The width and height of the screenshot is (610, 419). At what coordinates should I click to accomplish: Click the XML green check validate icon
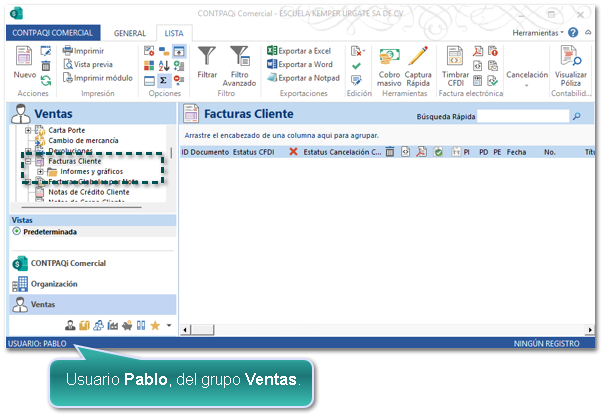pos(493,81)
